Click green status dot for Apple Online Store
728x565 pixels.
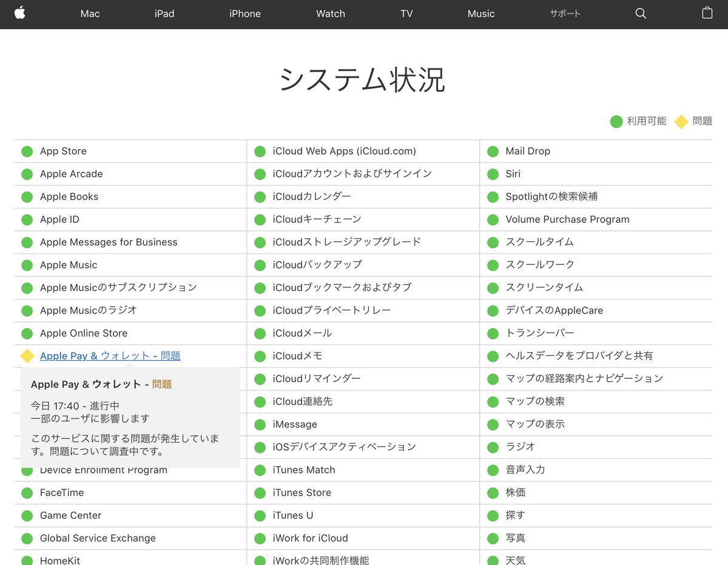coord(27,333)
